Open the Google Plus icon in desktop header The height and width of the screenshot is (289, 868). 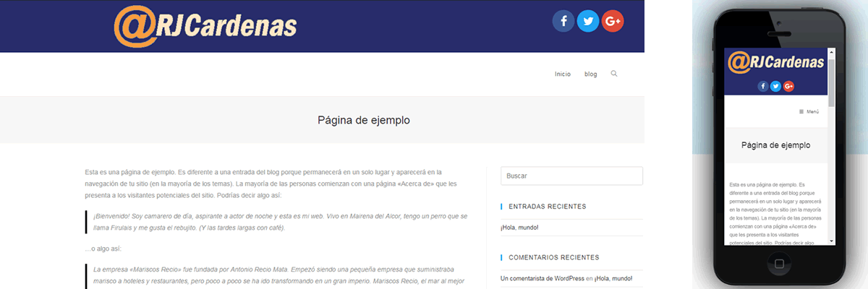(613, 21)
